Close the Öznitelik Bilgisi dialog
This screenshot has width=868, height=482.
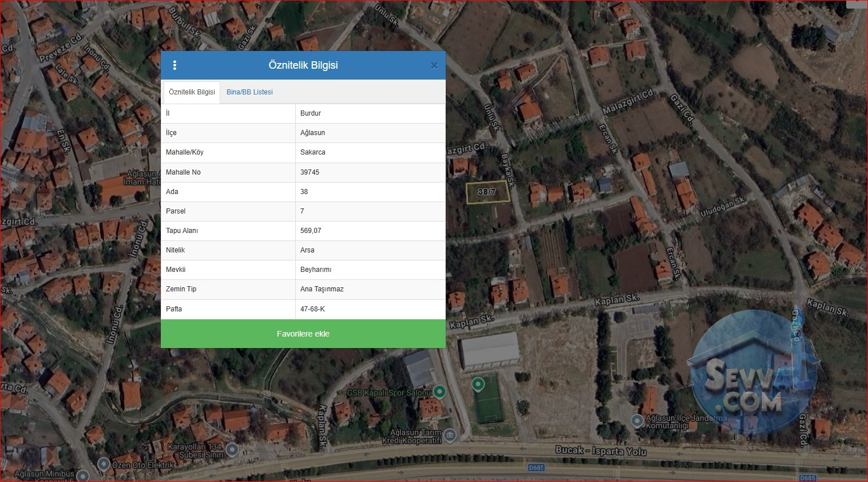tap(434, 65)
